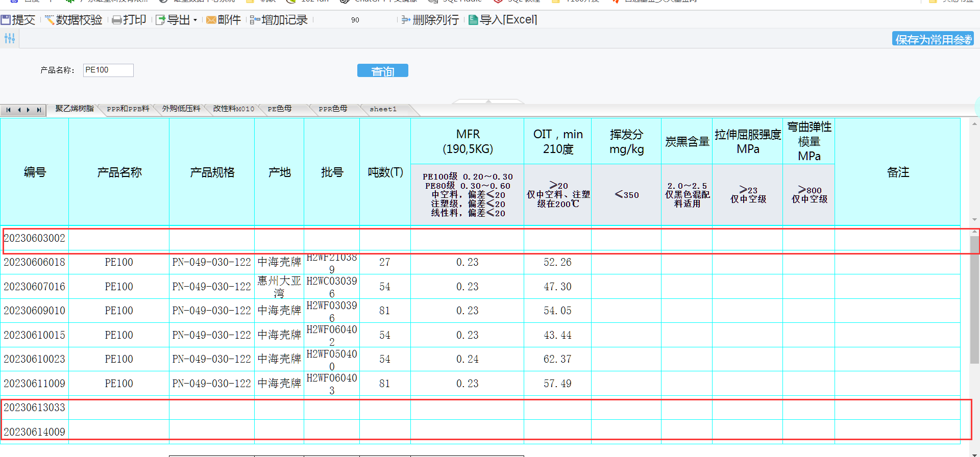The image size is (980, 457).
Task: Click the 查询 query button
Action: [x=383, y=71]
